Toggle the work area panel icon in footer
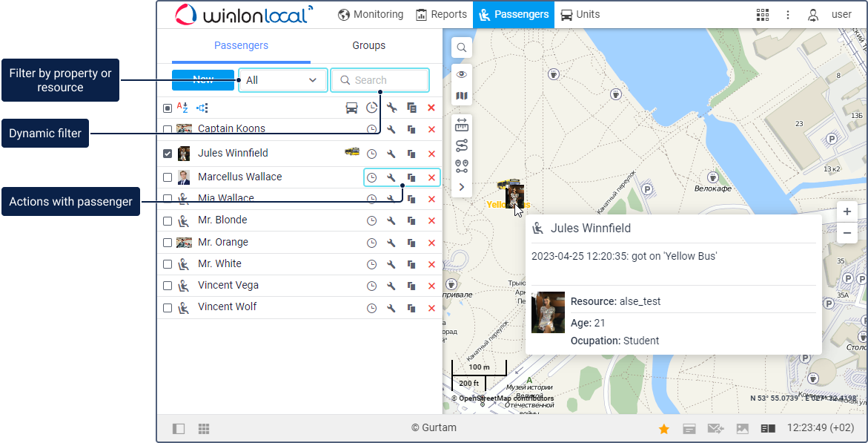This screenshot has width=868, height=443. (x=178, y=429)
